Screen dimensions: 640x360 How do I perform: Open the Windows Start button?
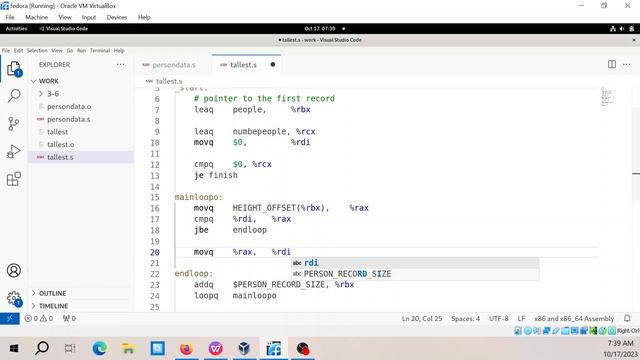point(14,349)
